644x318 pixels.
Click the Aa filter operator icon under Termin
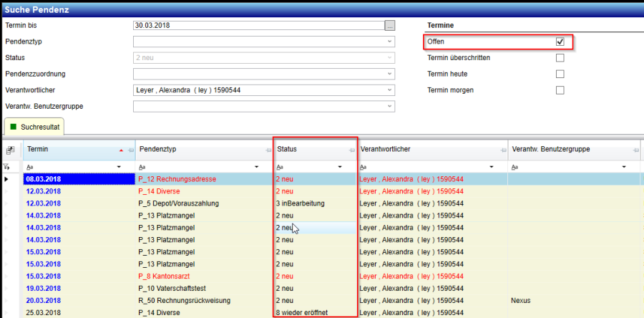coord(31,166)
